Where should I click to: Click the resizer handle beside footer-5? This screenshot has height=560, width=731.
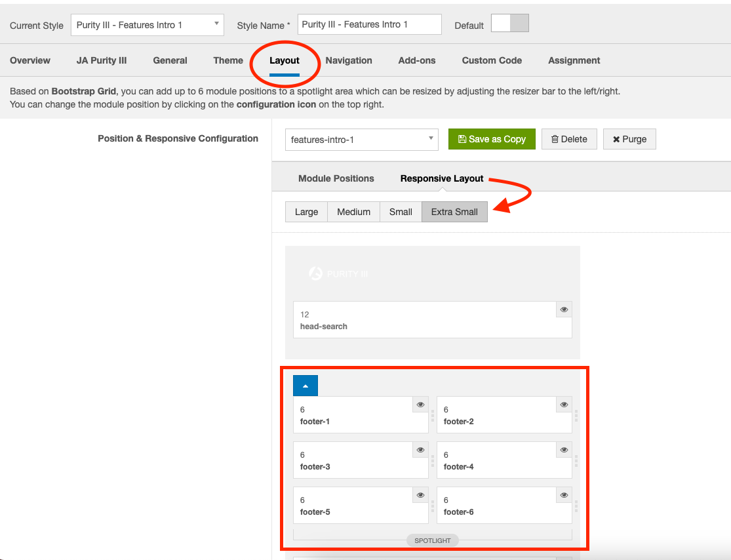[433, 506]
